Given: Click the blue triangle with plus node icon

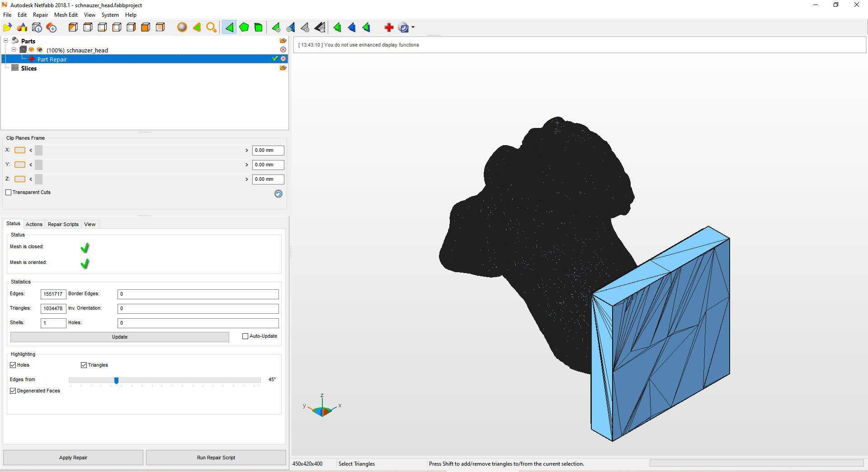Looking at the screenshot, I should pos(291,28).
